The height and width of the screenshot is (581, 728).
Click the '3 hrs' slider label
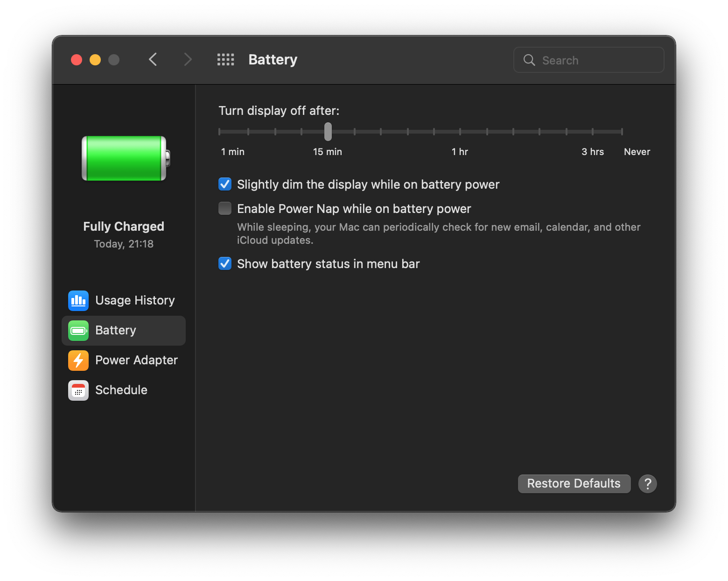coord(593,152)
